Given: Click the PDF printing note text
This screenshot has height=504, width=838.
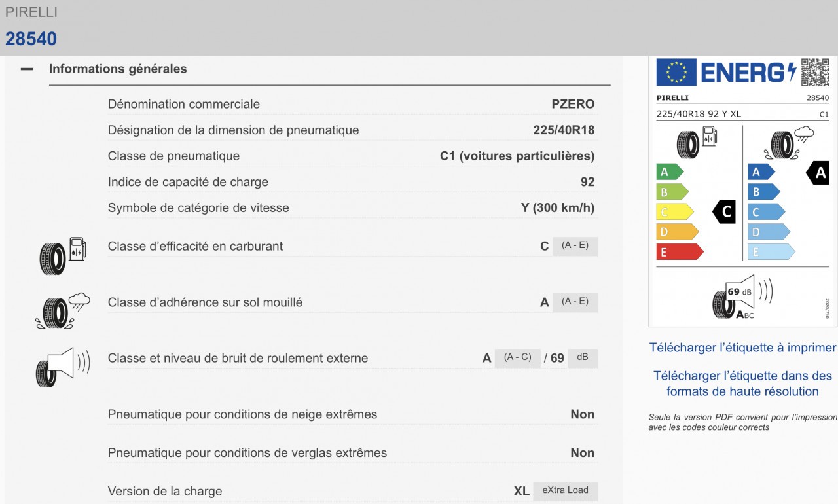Looking at the screenshot, I should (x=743, y=422).
